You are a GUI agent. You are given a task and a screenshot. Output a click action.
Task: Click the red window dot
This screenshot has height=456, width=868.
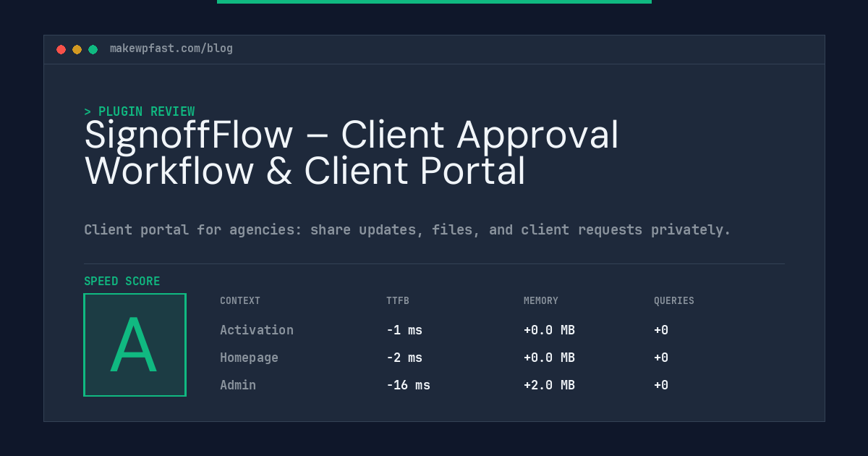pyautogui.click(x=61, y=49)
